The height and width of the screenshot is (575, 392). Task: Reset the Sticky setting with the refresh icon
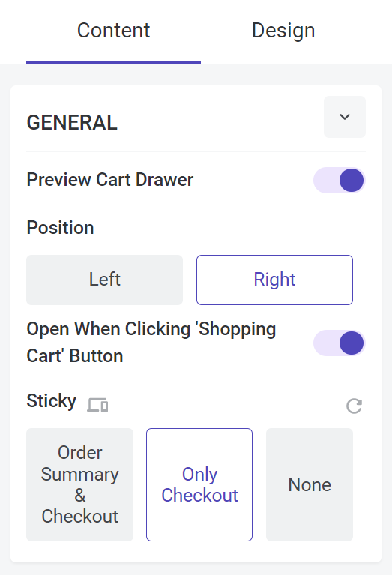[355, 406]
